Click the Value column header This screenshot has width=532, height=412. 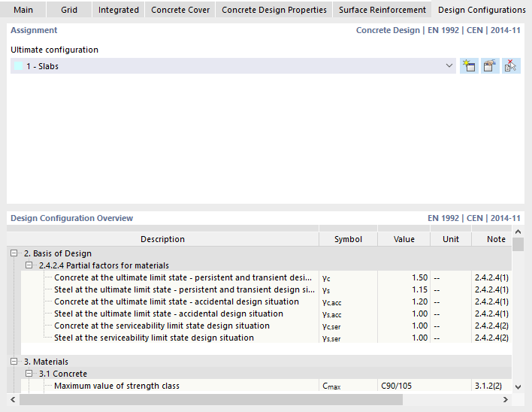404,239
